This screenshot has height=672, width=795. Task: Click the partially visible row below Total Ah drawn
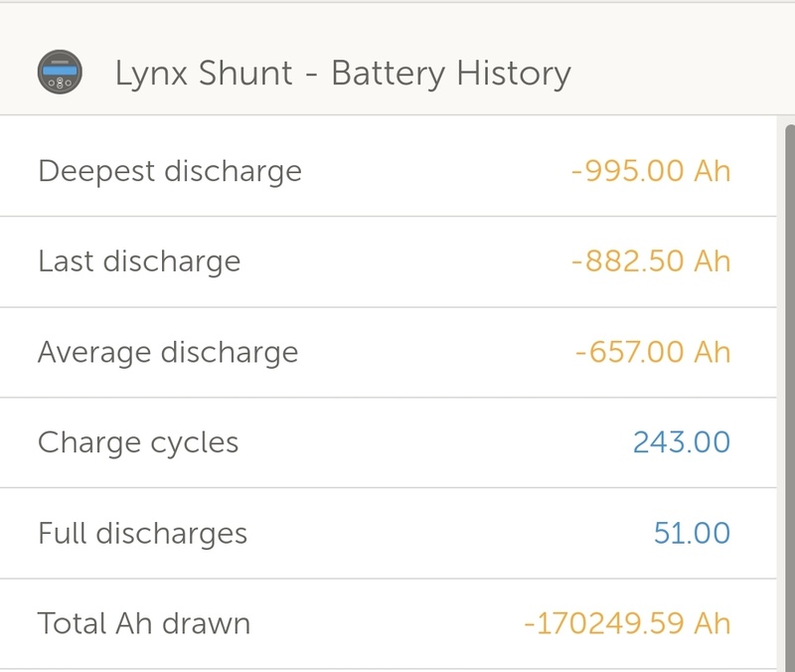tap(388, 671)
